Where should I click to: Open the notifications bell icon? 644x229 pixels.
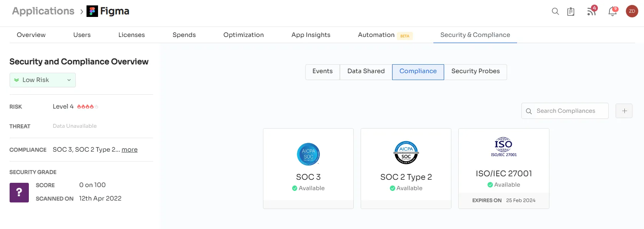(x=612, y=12)
